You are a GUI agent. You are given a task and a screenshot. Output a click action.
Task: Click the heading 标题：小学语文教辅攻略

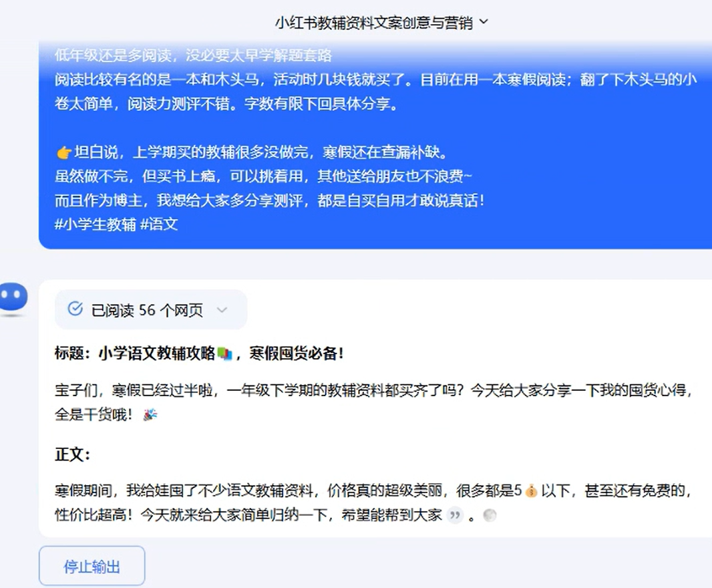click(x=135, y=353)
